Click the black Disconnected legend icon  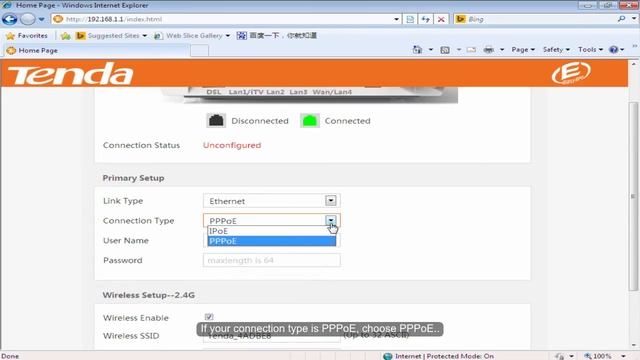coord(216,121)
